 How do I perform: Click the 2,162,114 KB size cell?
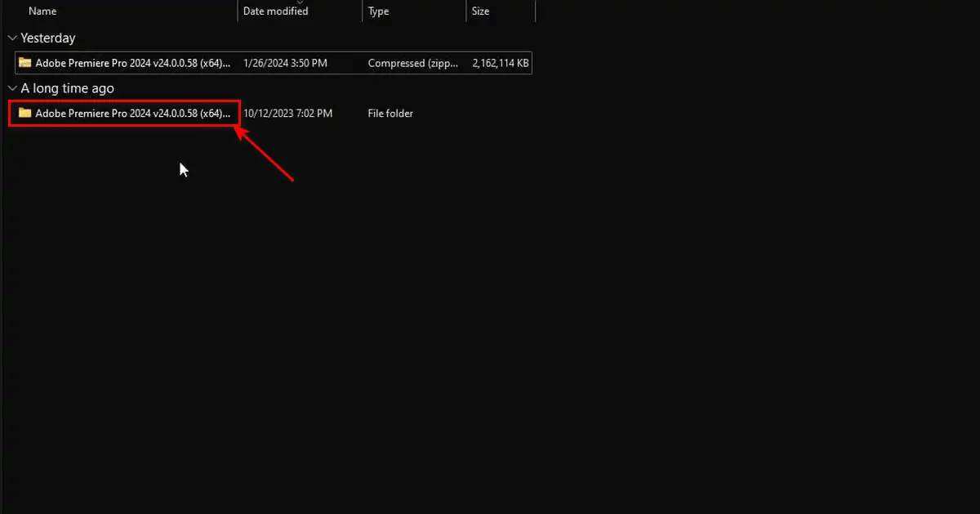point(501,63)
